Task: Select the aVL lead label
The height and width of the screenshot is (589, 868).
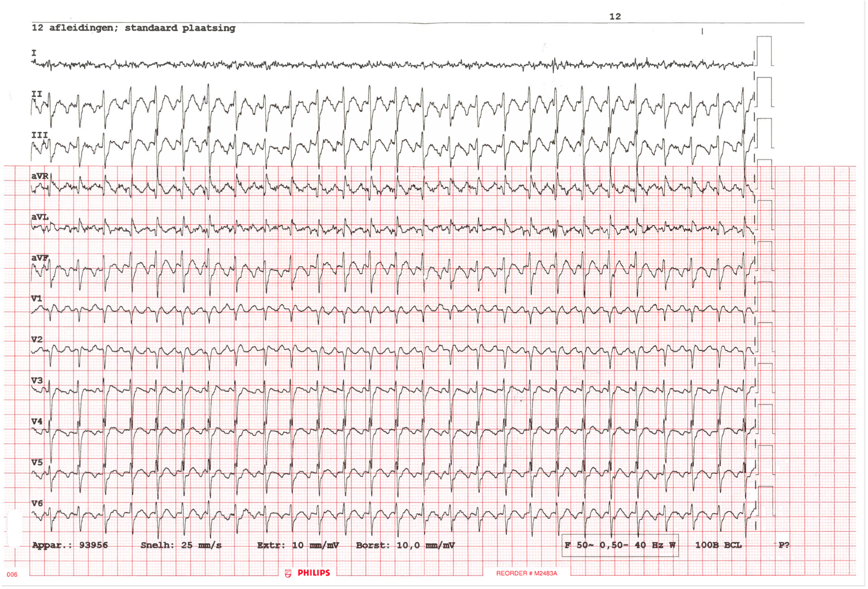Action: click(x=40, y=217)
